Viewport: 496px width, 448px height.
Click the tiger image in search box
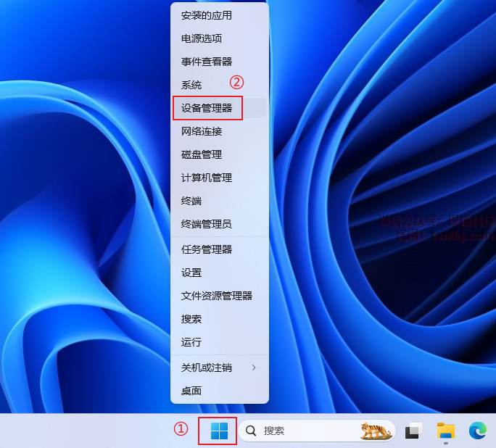click(376, 431)
